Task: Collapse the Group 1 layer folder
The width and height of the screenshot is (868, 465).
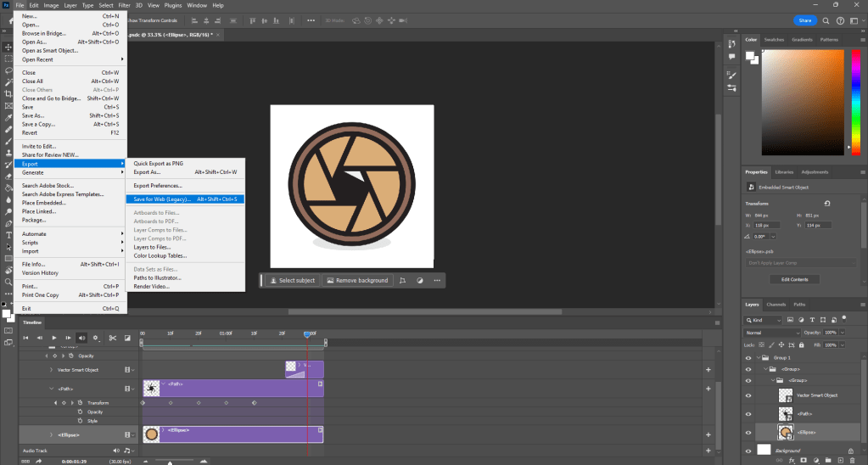Action: tap(760, 357)
